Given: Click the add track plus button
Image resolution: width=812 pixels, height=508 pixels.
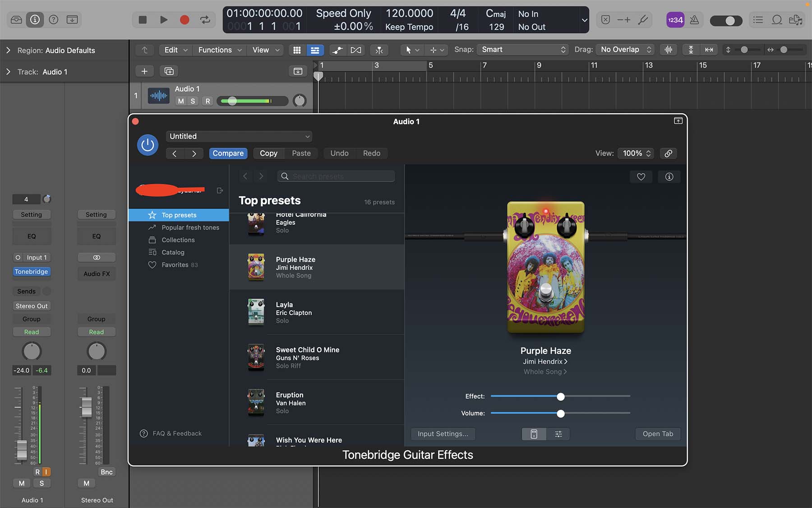Looking at the screenshot, I should click(144, 71).
